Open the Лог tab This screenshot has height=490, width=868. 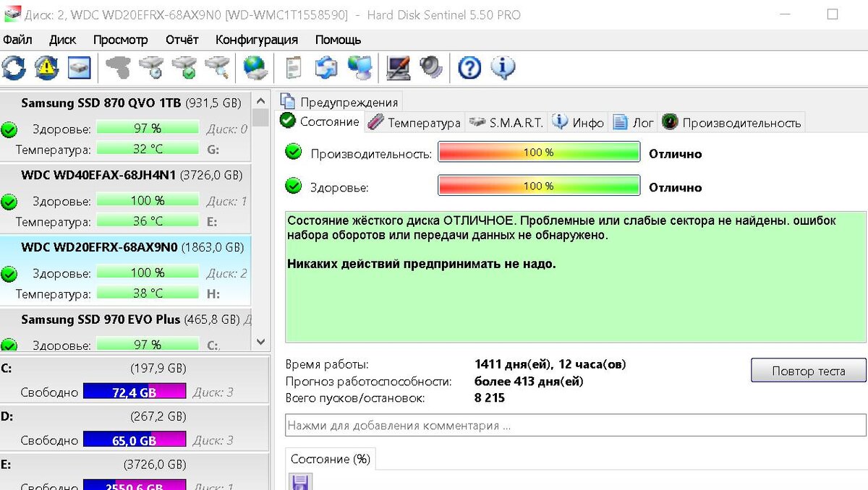point(634,123)
